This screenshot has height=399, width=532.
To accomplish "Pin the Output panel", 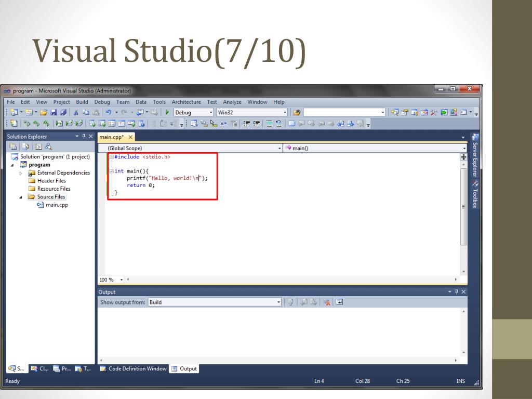I will pyautogui.click(x=457, y=292).
